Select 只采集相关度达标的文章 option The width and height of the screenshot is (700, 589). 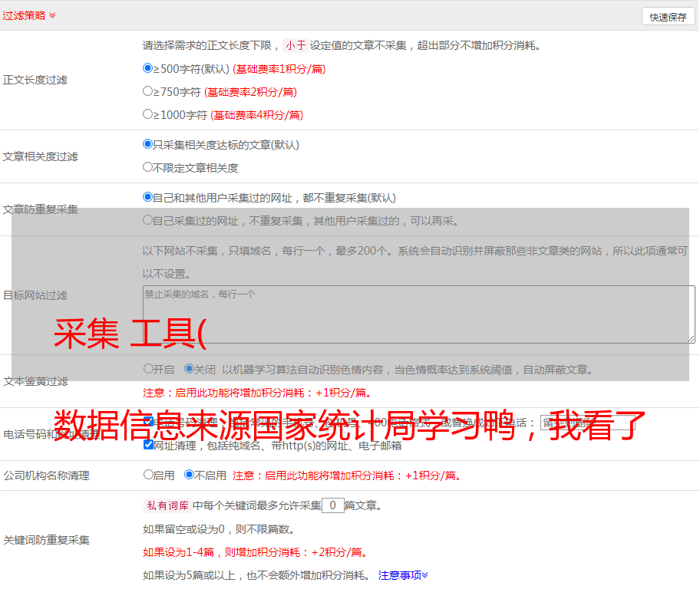click(x=148, y=144)
